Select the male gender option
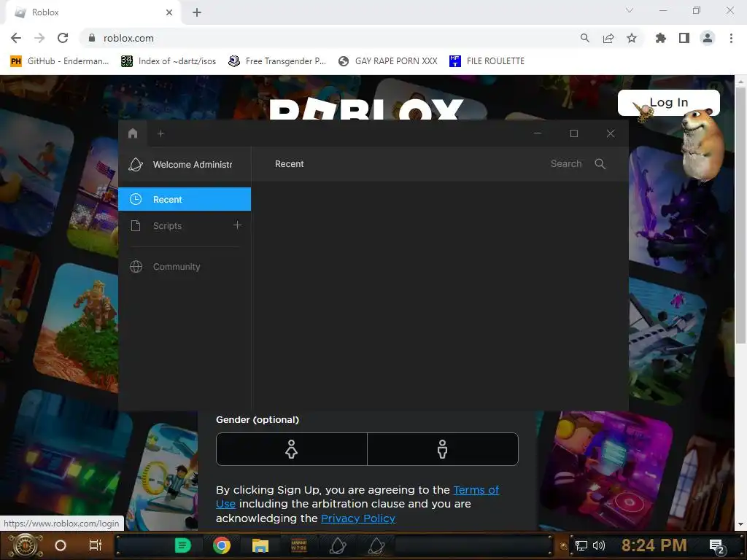 [443, 449]
